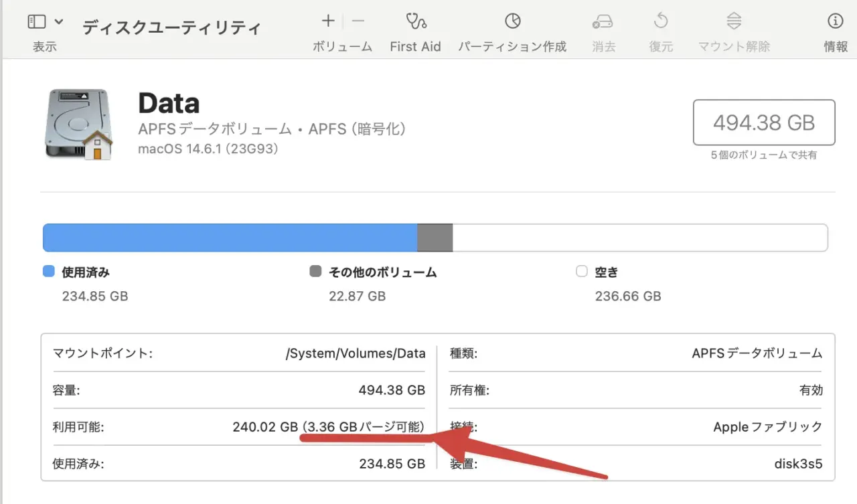Viewport: 857px width, 504px height.
Task: Click the gray other-volumes segment of bar
Action: tap(435, 238)
